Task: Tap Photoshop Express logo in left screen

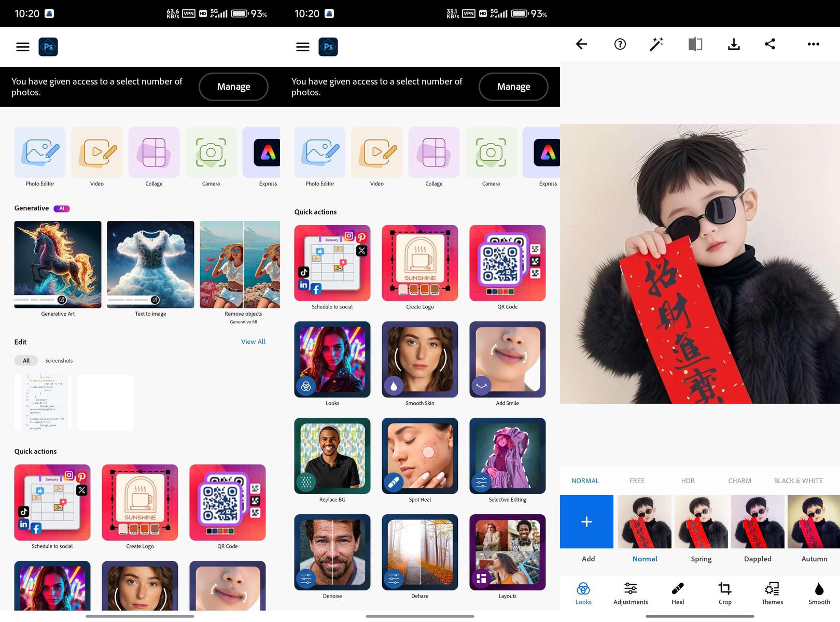Action: (x=48, y=47)
